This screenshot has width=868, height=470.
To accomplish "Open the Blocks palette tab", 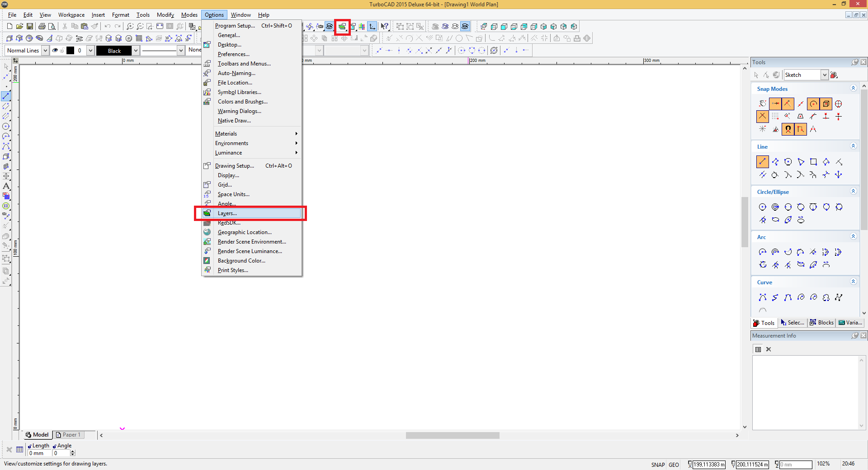I will coord(821,323).
